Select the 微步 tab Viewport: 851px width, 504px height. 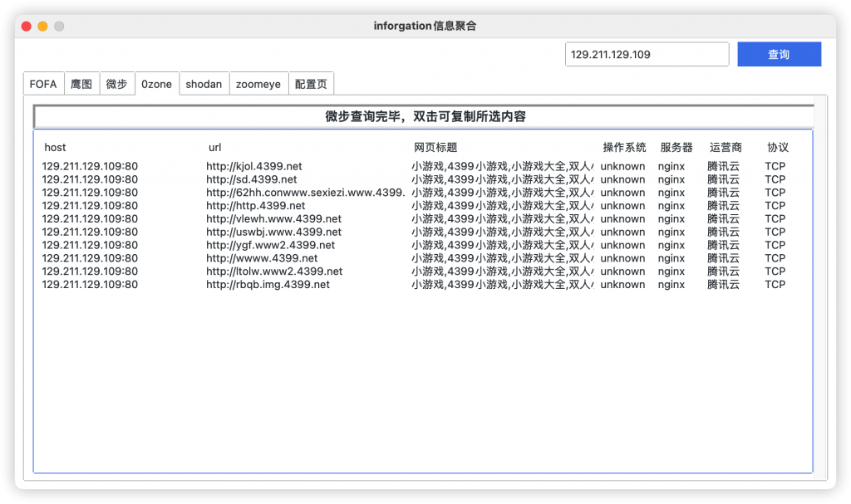pyautogui.click(x=117, y=83)
